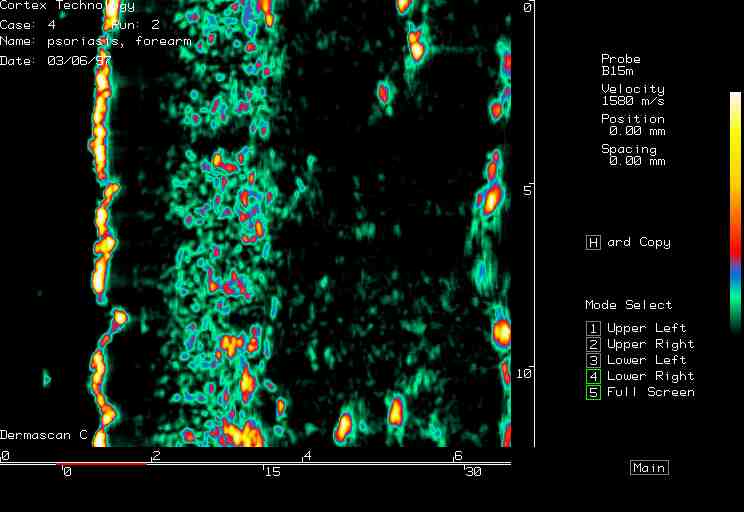This screenshot has height=512, width=744.
Task: Select mode 4 Lower Right box
Action: point(593,376)
